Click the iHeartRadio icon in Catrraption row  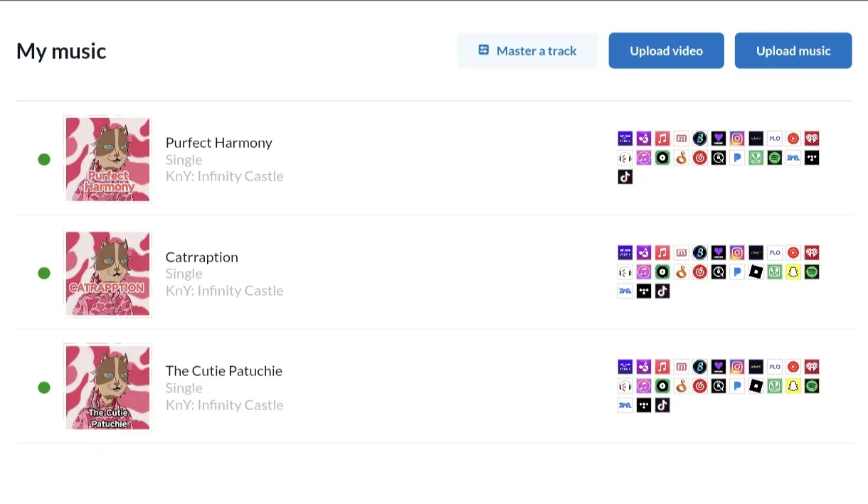pyautogui.click(x=812, y=252)
